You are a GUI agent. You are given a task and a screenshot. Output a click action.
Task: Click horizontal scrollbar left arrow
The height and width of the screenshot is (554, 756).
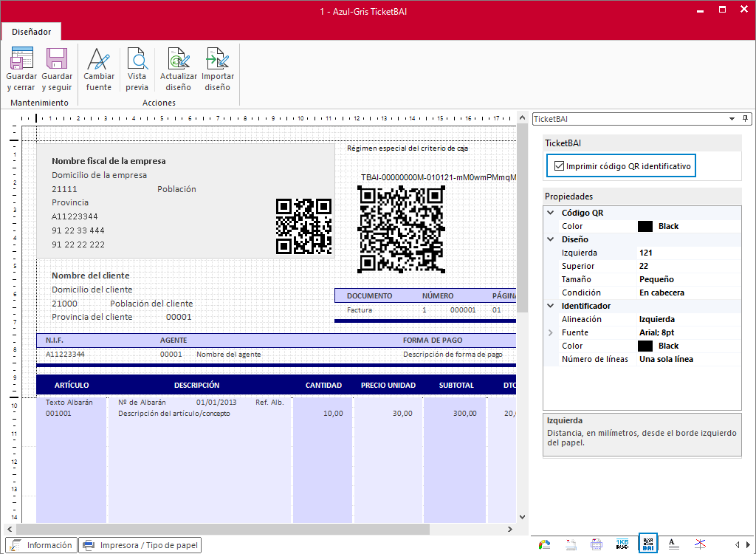pyautogui.click(x=10, y=529)
